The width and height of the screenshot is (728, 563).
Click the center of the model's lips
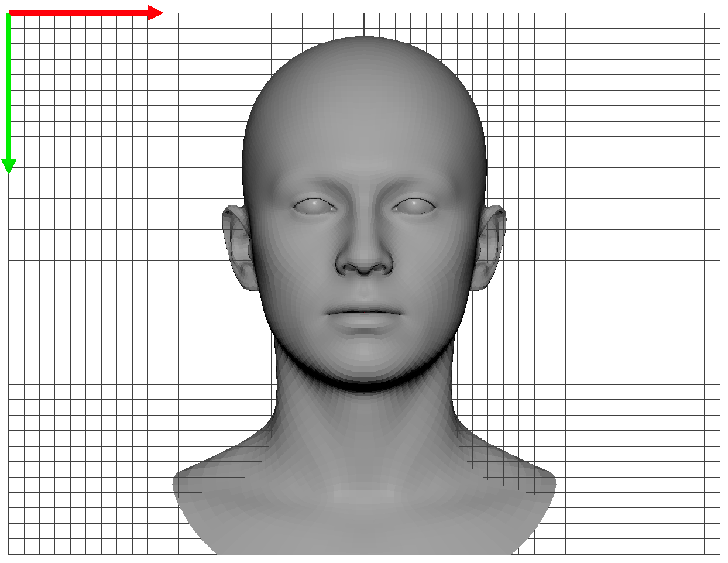(364, 313)
